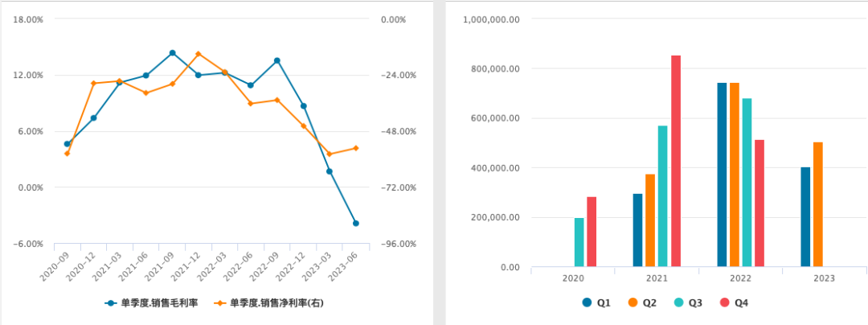The height and width of the screenshot is (325, 868).
Task: Select the orange net margin peak at 2021-12
Action: (x=199, y=54)
